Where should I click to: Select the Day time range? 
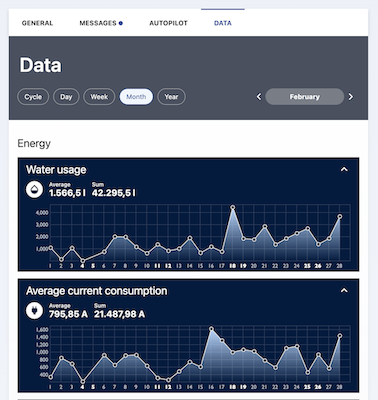pos(66,97)
